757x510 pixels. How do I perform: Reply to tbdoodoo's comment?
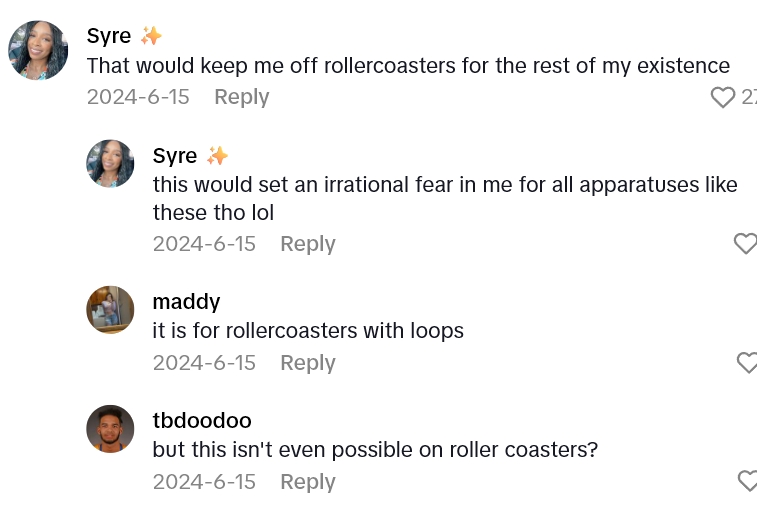(308, 482)
